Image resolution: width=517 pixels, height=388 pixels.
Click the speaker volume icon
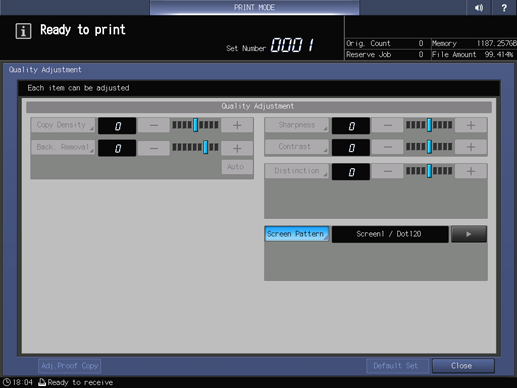479,7
